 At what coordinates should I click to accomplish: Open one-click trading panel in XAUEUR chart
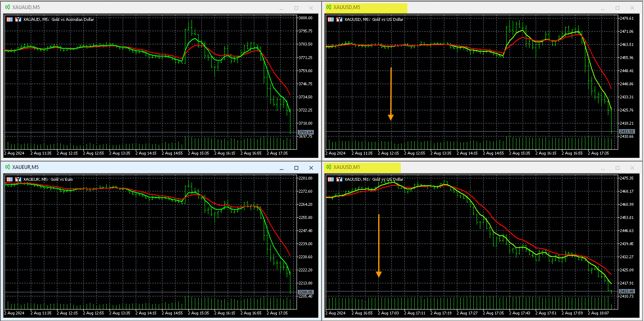pos(9,179)
